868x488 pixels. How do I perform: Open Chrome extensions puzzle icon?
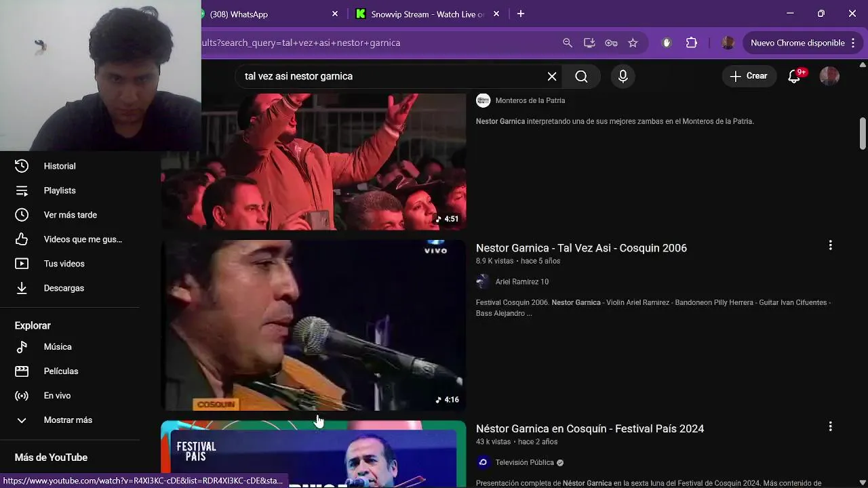pyautogui.click(x=692, y=43)
